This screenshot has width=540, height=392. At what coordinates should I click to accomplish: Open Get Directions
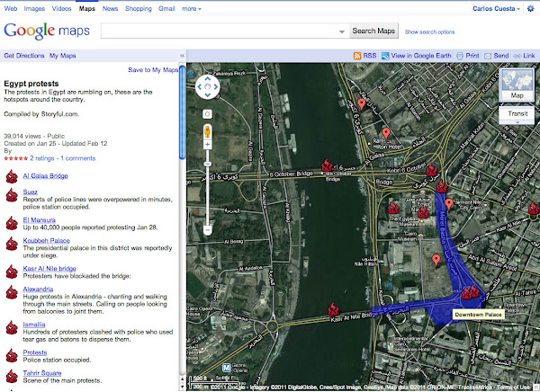(24, 56)
